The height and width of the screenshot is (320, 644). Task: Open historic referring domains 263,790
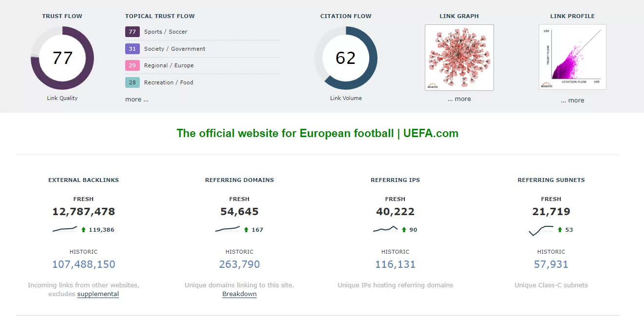click(x=239, y=264)
